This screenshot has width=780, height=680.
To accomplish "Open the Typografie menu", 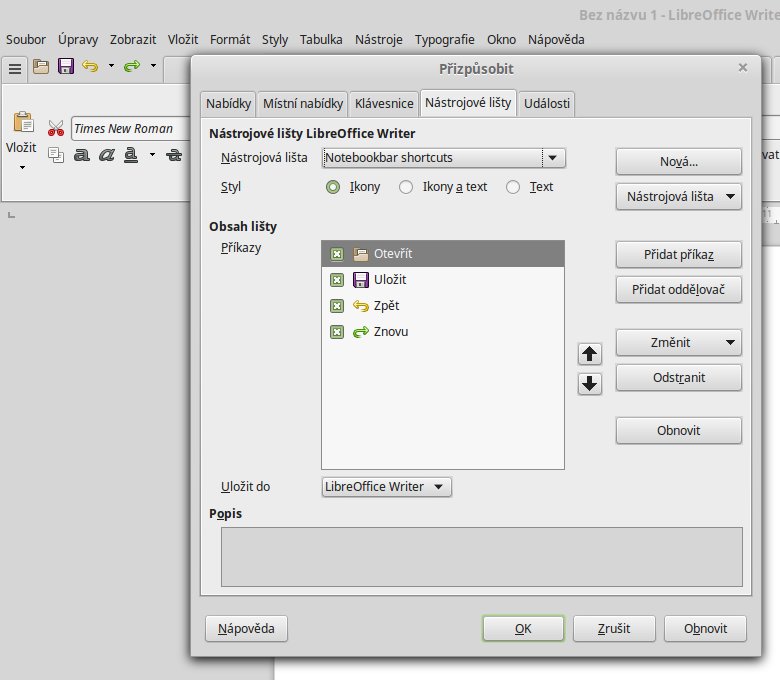I will coord(445,39).
